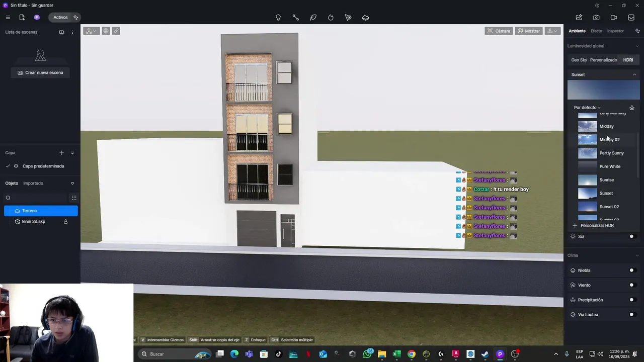Viewport: 644px width, 362px height.
Task: Click the Cámara viewport button
Action: (x=499, y=31)
